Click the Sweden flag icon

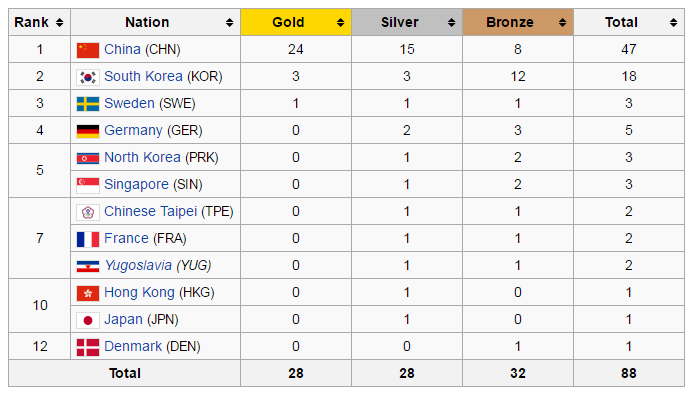(88, 104)
